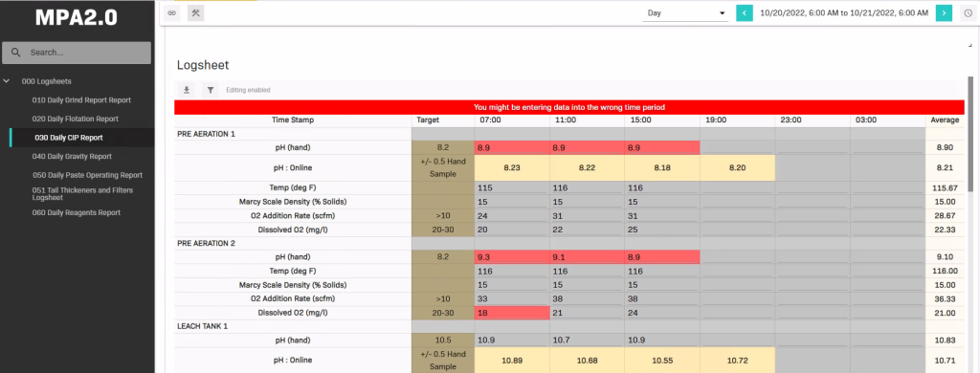This screenshot has width=980, height=373.
Task: Open the tools wrench icon
Action: coord(195,13)
